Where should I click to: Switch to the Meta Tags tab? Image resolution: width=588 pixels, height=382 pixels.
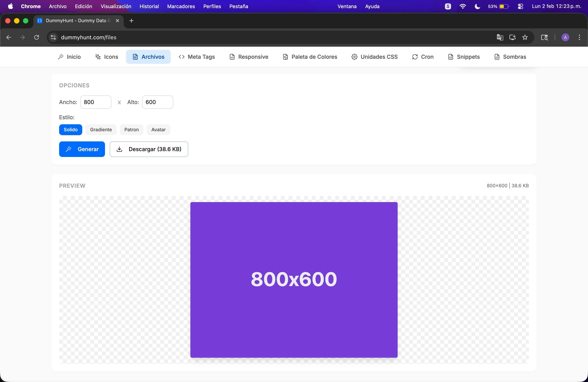click(197, 57)
